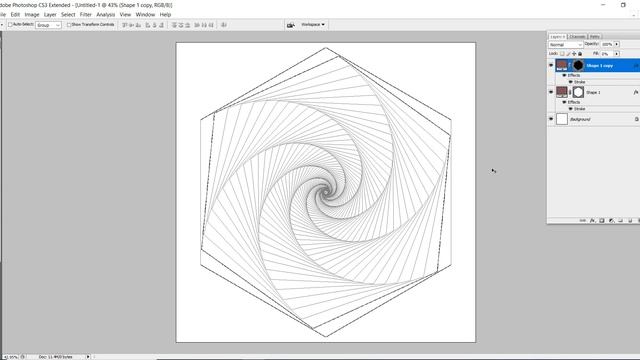The width and height of the screenshot is (640, 360).
Task: Open the Window menu
Action: tap(145, 14)
